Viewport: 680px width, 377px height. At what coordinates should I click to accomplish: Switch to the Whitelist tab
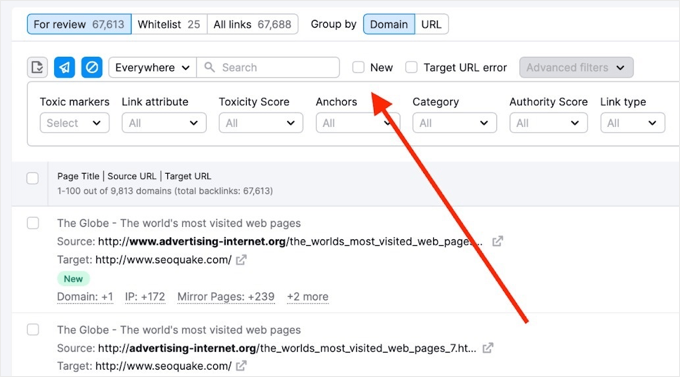coord(169,24)
